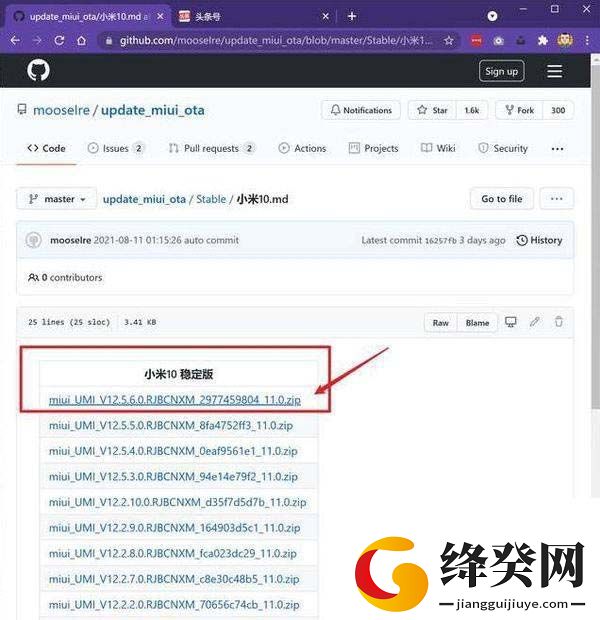Click update_miui_ota breadcrumb link
The image size is (600, 620).
pos(144,199)
